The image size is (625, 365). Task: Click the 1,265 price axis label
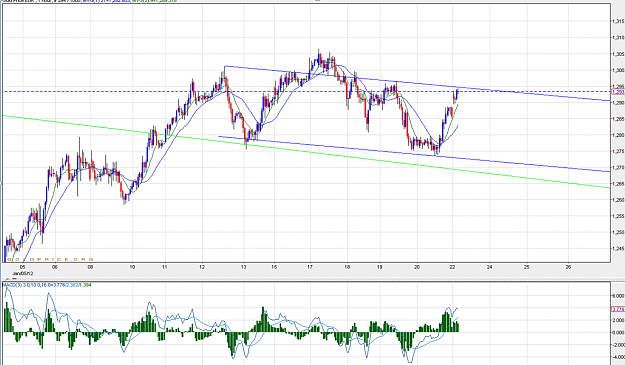[x=618, y=184]
